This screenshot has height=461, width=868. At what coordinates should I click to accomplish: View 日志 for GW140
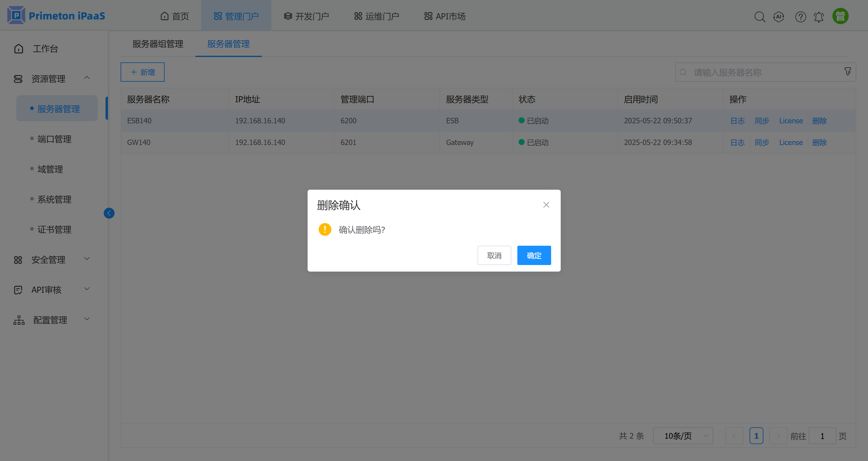coord(737,142)
